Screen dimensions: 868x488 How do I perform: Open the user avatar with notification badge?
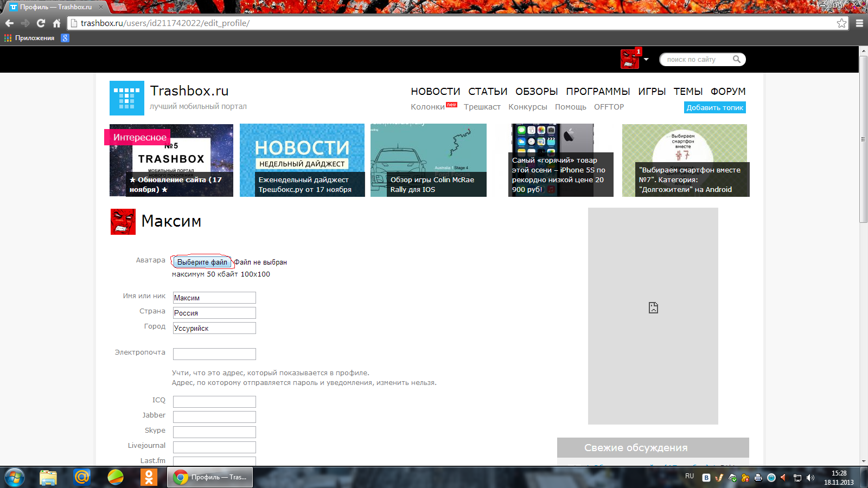click(x=630, y=59)
